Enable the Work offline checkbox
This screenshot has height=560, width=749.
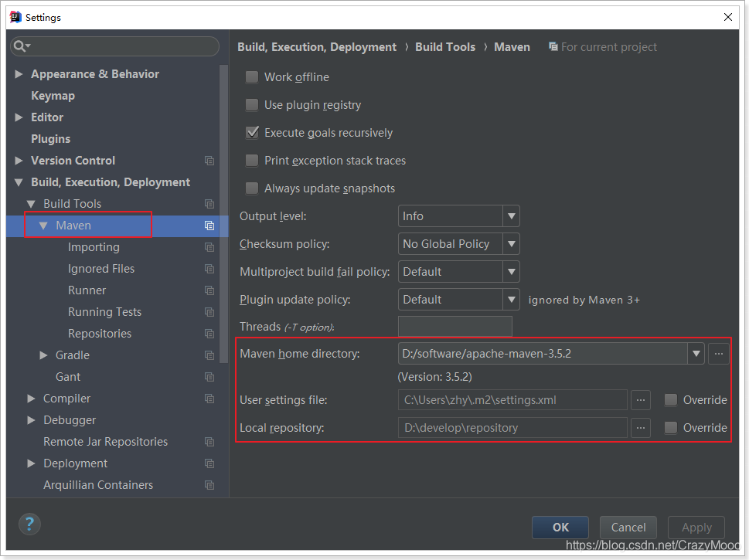(252, 77)
